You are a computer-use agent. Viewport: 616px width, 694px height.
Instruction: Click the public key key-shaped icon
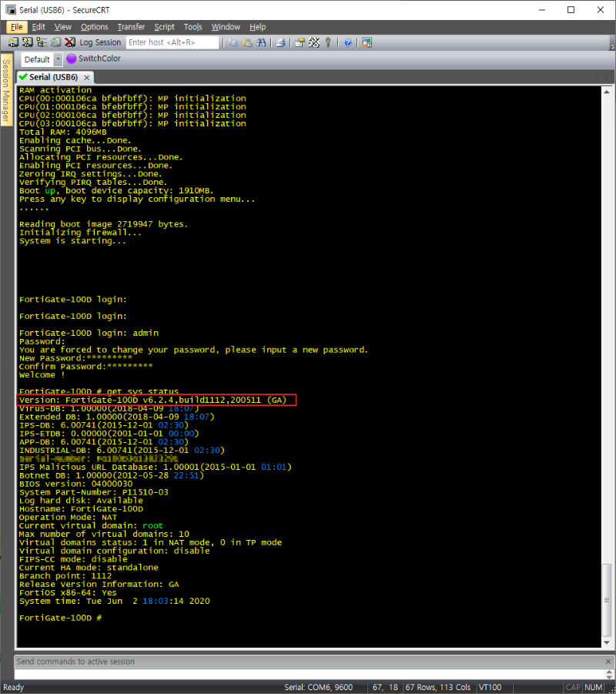coord(328,42)
